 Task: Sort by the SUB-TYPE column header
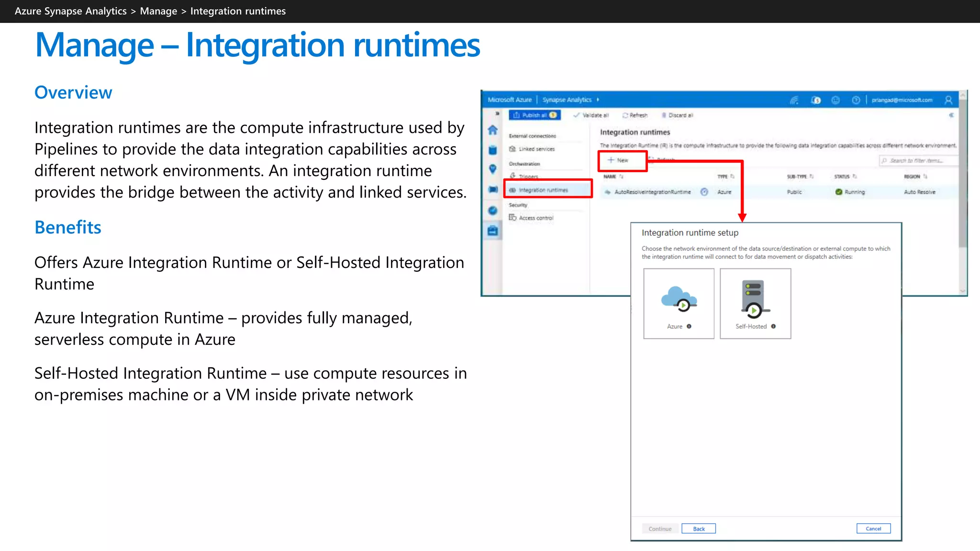click(x=800, y=176)
